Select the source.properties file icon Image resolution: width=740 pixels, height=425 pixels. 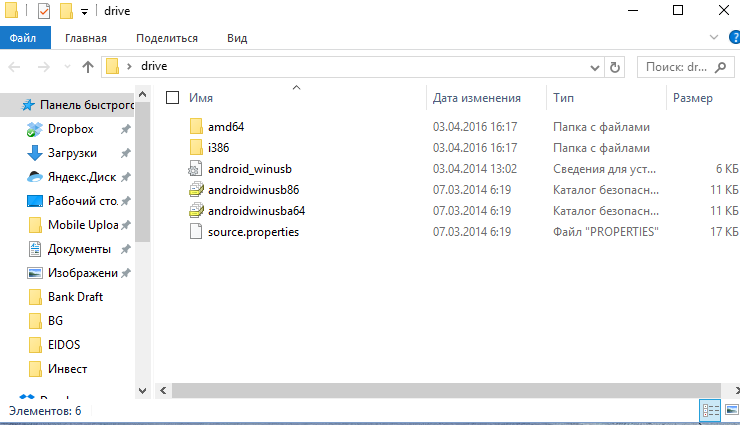[196, 232]
